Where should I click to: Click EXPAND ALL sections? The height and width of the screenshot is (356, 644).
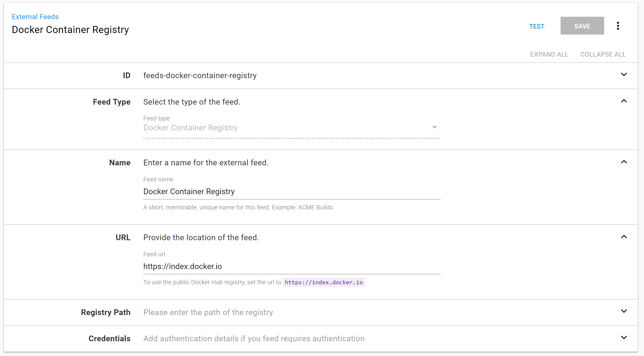click(549, 54)
